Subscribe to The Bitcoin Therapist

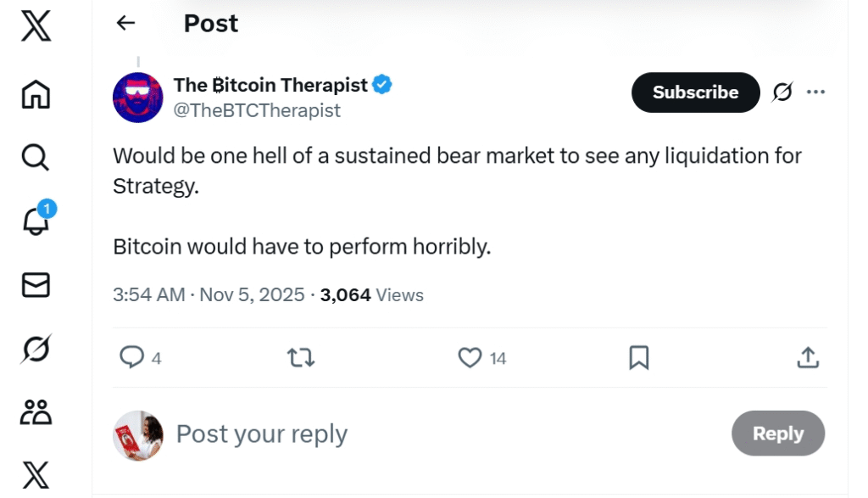pos(695,92)
